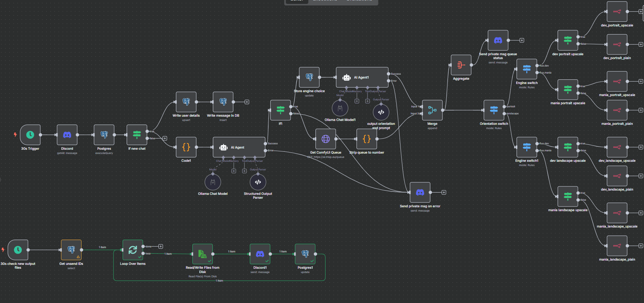Select the If new chat node
The image size is (644, 303).
tap(137, 135)
